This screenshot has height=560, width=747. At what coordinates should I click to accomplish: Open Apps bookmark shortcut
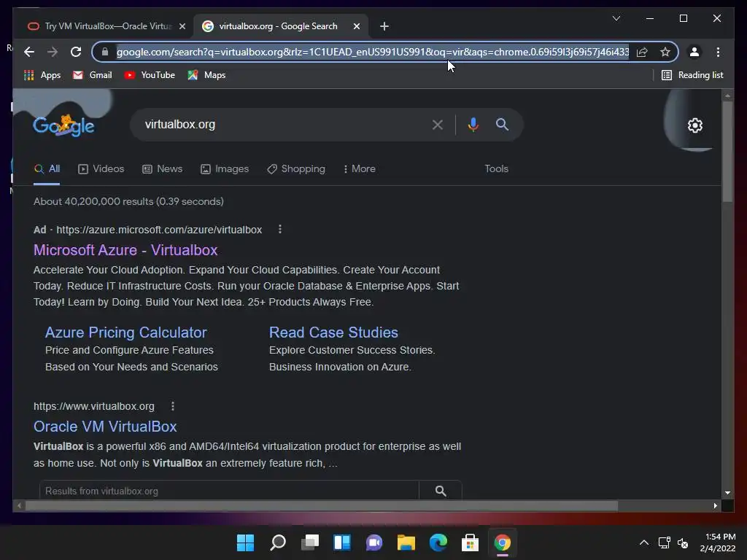click(x=42, y=75)
